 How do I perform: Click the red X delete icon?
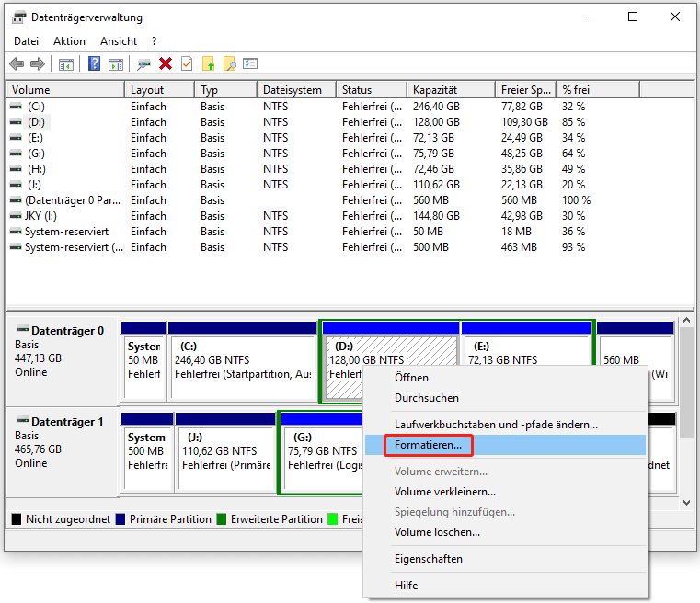pos(166,63)
